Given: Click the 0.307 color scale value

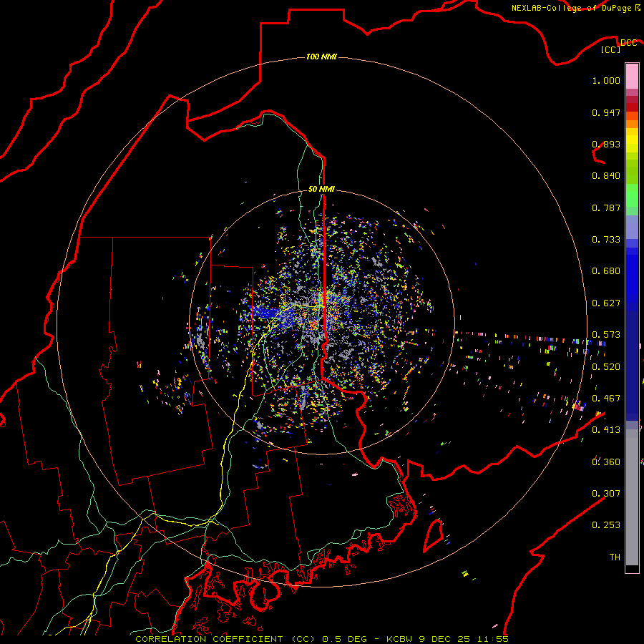Looking at the screenshot, I should click(606, 494).
